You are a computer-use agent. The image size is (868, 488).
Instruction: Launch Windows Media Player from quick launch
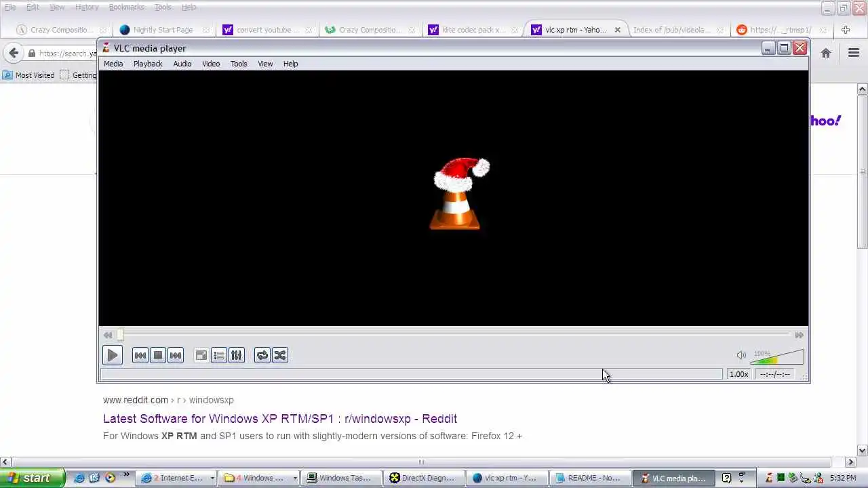click(109, 478)
